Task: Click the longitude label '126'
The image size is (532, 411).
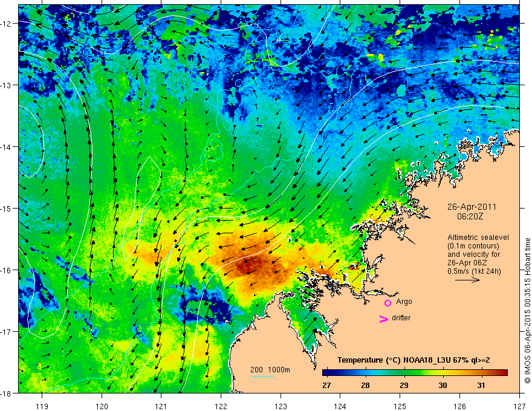Action: tap(459, 406)
